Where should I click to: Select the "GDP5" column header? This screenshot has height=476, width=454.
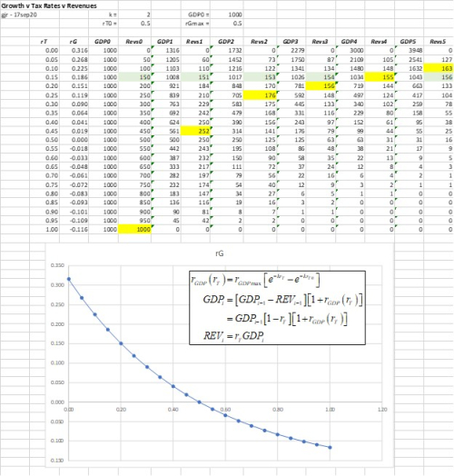coord(409,41)
